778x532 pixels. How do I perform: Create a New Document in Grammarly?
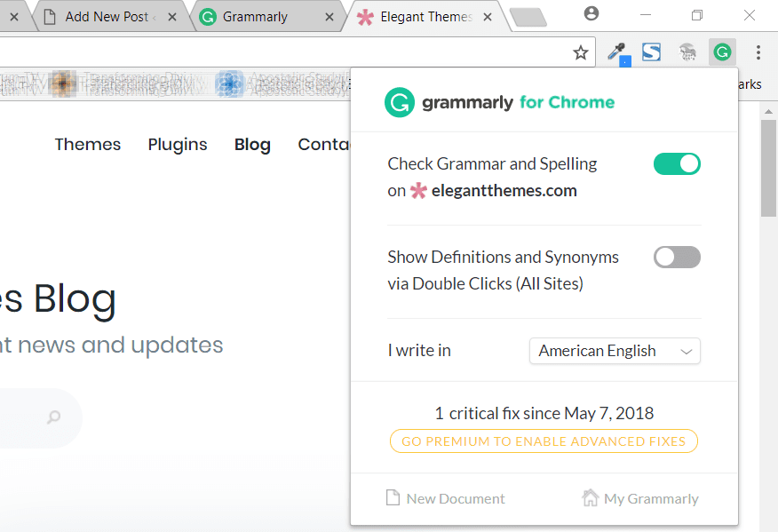pos(446,498)
